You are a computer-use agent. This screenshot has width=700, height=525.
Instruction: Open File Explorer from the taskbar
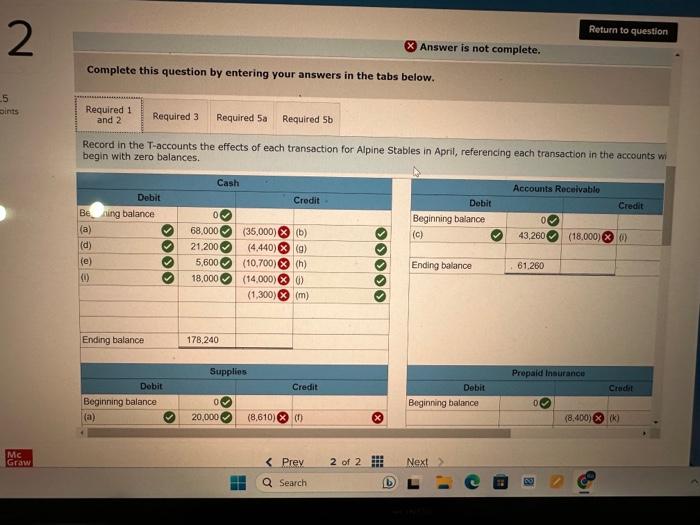pos(443,482)
